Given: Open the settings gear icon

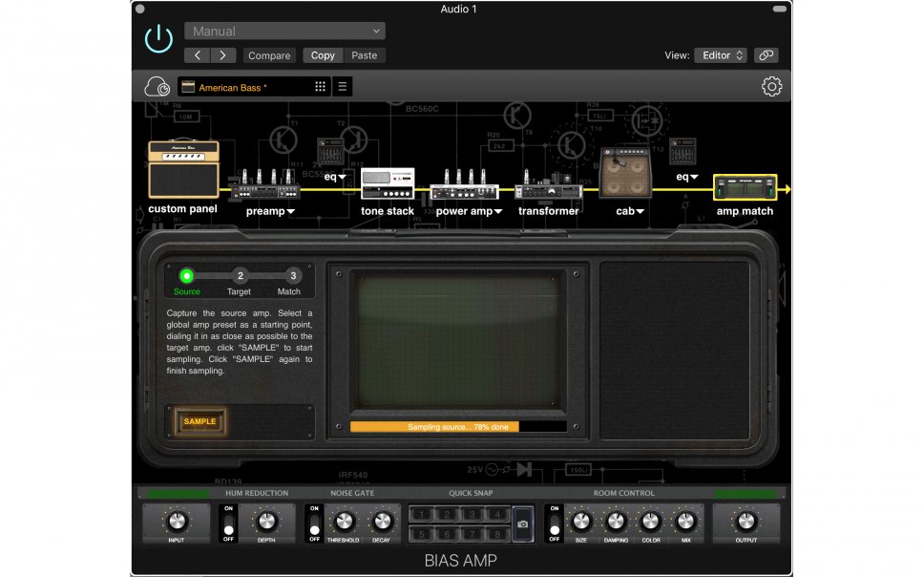Looking at the screenshot, I should [771, 87].
